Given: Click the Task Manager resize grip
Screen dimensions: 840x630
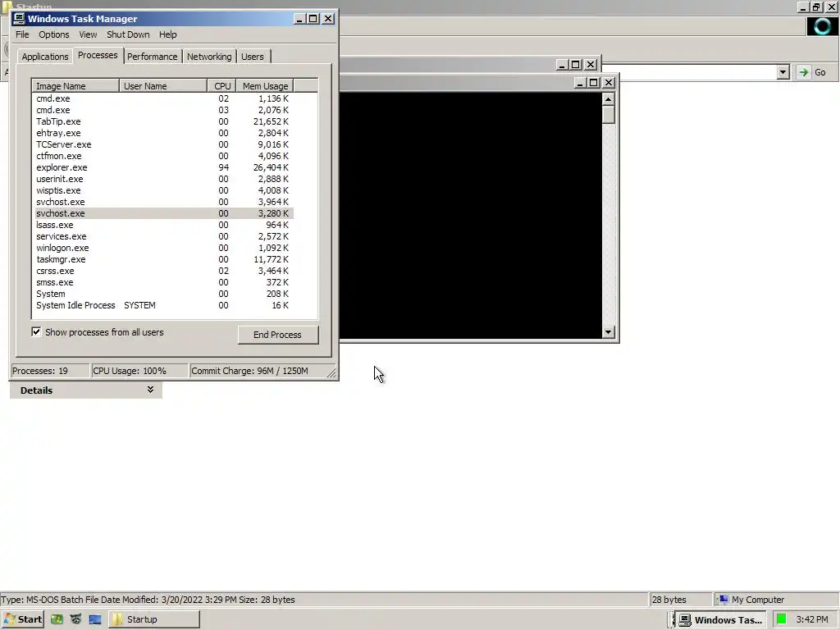Looking at the screenshot, I should [331, 373].
